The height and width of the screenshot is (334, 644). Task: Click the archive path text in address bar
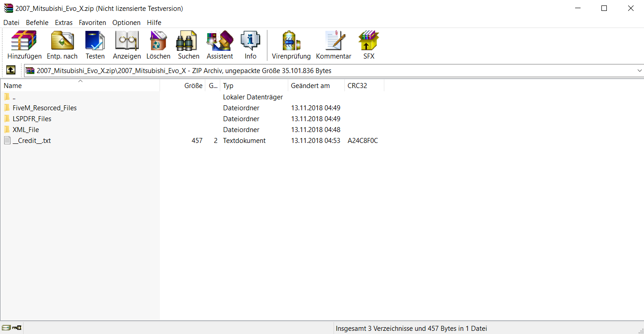(184, 70)
